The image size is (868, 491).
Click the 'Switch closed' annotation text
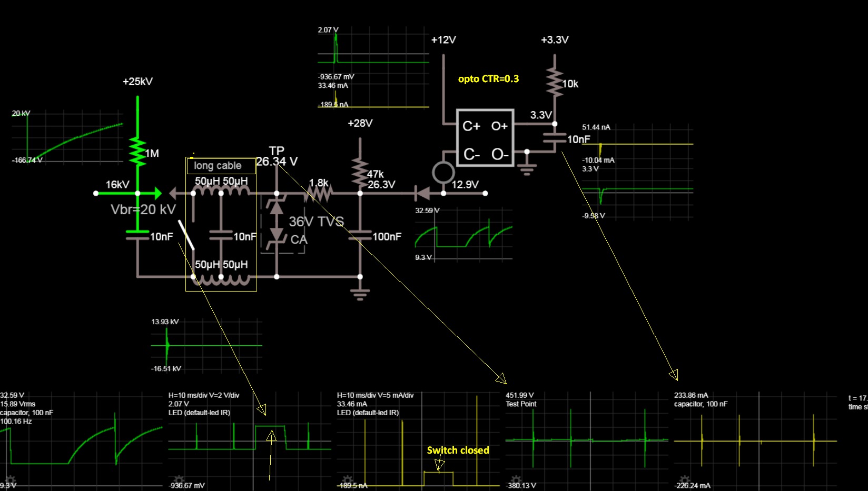(458, 450)
